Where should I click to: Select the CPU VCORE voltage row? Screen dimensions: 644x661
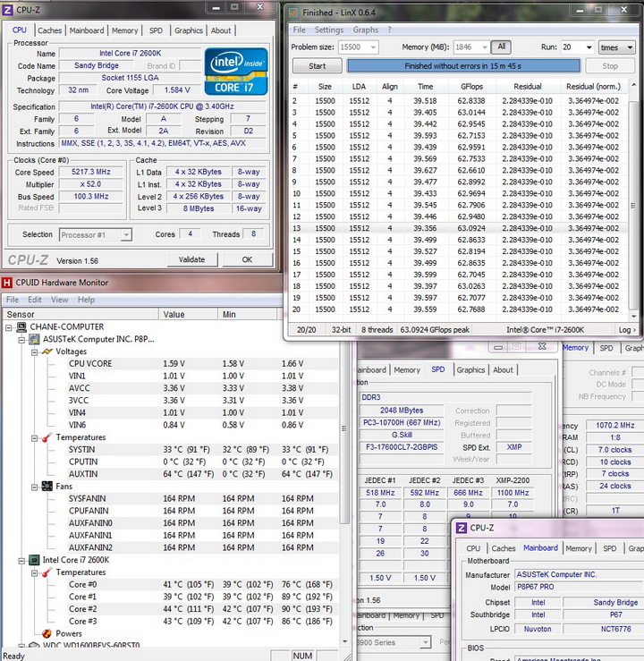(202, 364)
